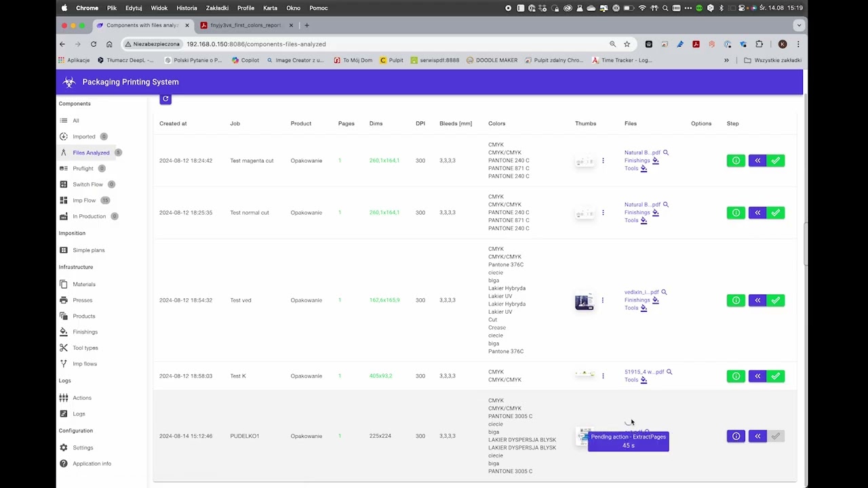Open info for Test ved row
Viewport: 868px width, 488px height.
736,300
